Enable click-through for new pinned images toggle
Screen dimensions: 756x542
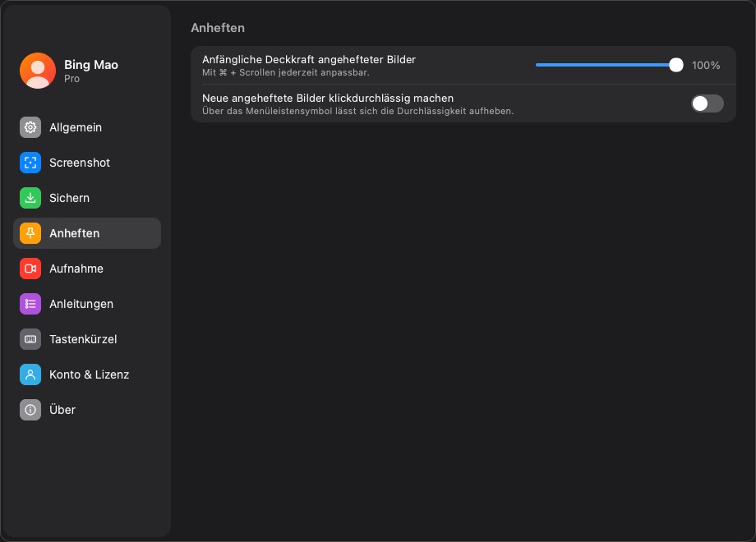tap(708, 103)
